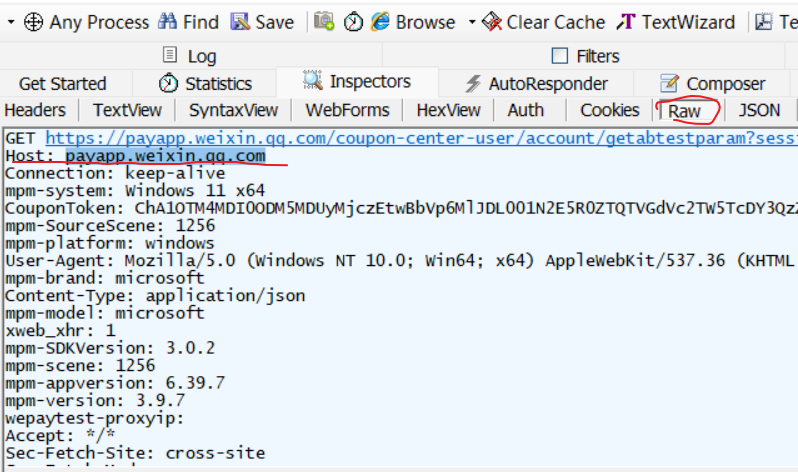The width and height of the screenshot is (798, 472).
Task: Open the Get Started tab
Action: [x=63, y=84]
